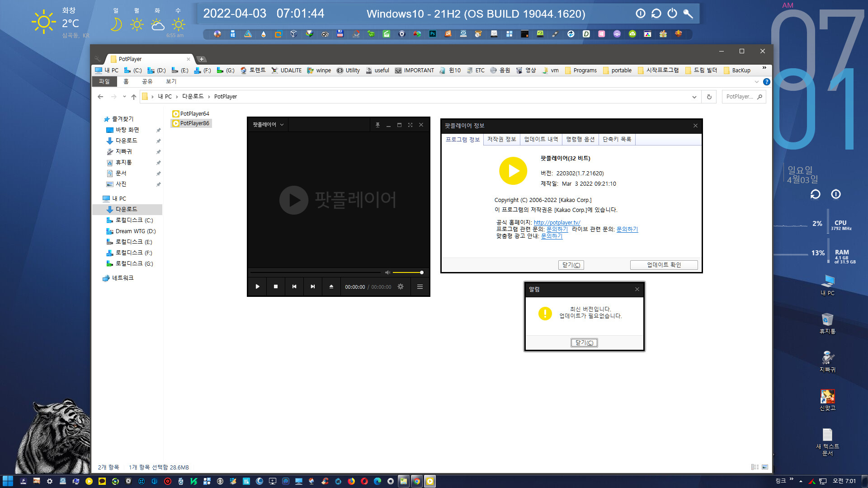Close the PotPlayer Explorer tab
This screenshot has height=488, width=868.
click(189, 59)
